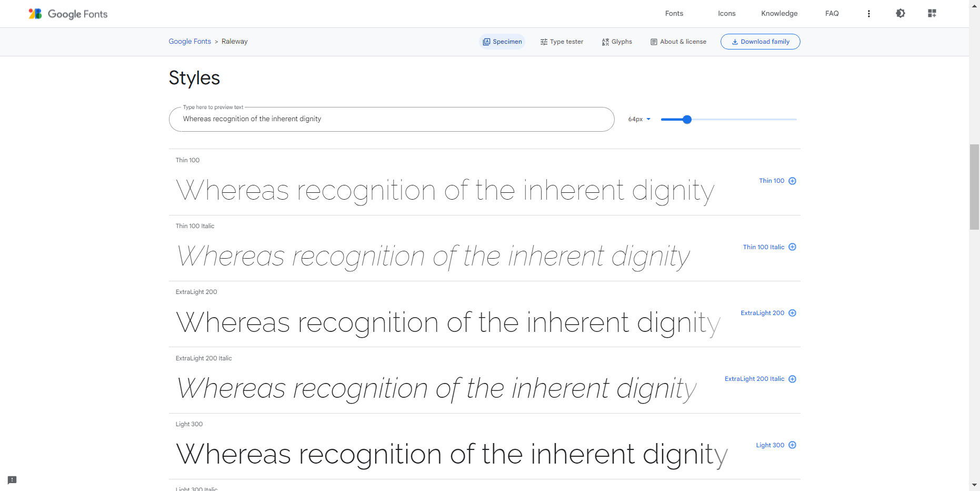Open the Glyphs tab
Image resolution: width=980 pixels, height=491 pixels.
[617, 42]
